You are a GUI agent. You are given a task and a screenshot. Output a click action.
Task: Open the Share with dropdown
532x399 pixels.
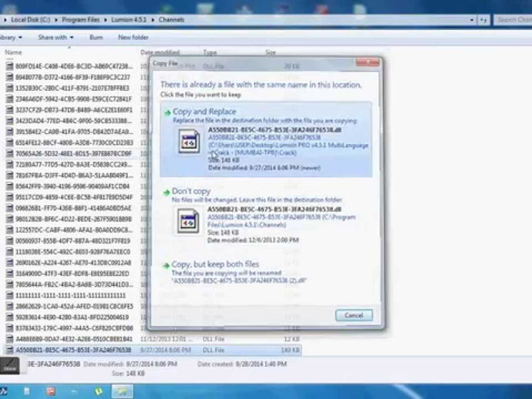[x=56, y=37]
